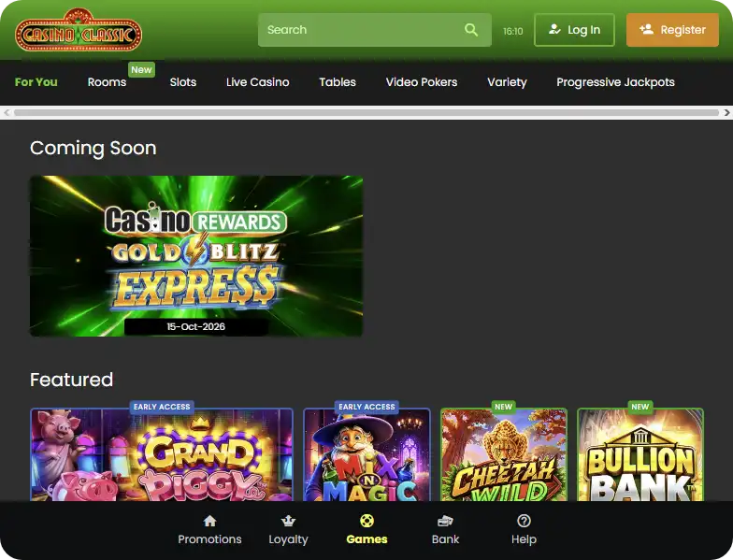Click the left arrow of the horizontal scrollbar
Image resolution: width=733 pixels, height=560 pixels.
[7, 112]
